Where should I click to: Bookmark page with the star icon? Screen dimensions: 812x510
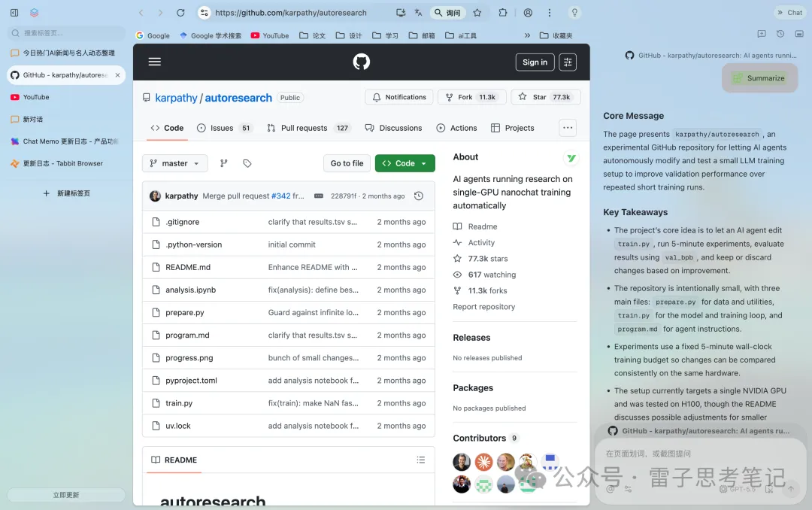[x=477, y=13]
